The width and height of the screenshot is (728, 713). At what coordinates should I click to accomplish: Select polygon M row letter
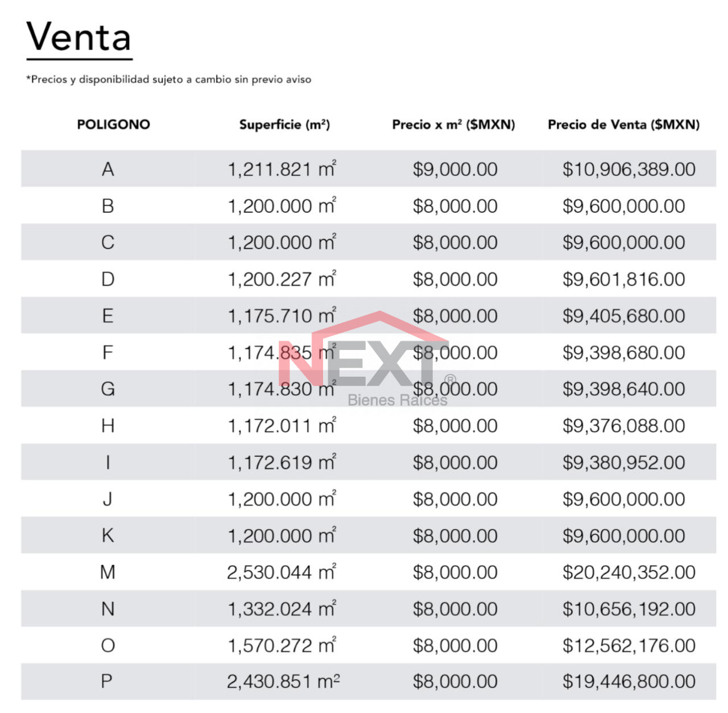coord(107,572)
